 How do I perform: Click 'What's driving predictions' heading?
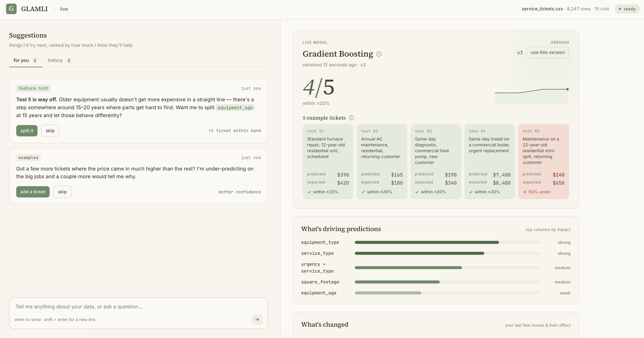click(341, 229)
